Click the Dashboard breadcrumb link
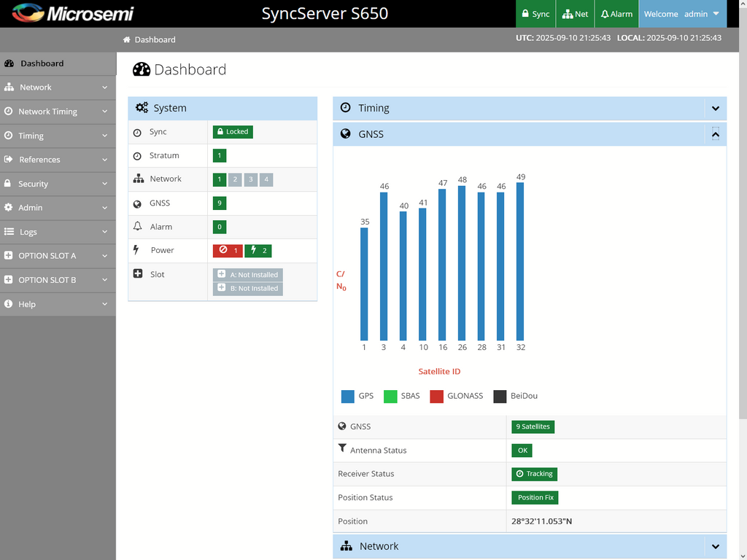747x560 pixels. (155, 39)
